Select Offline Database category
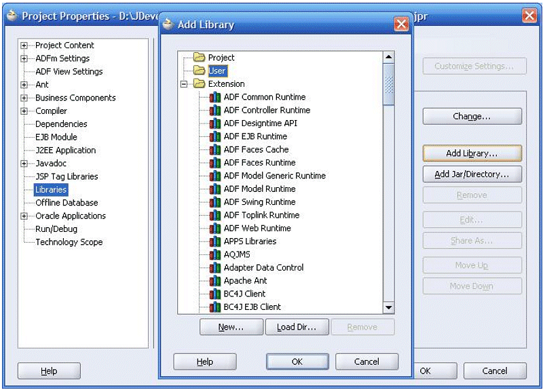The width and height of the screenshot is (545, 392). coord(67,203)
